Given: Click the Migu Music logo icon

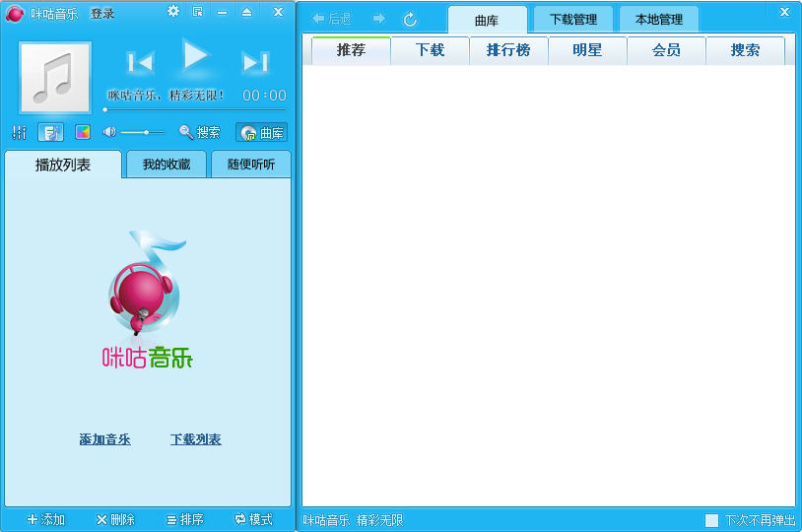Looking at the screenshot, I should click(x=15, y=14).
